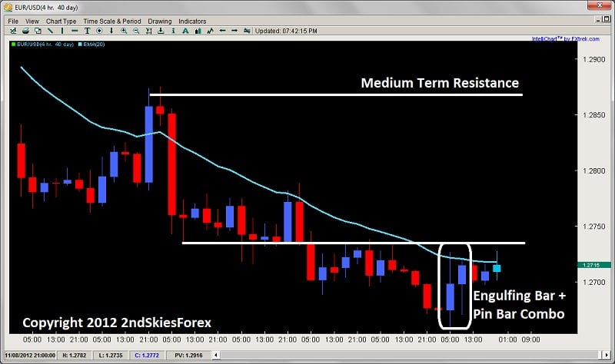
Task: Click the 09:00 time axis label
Action: tap(530, 339)
